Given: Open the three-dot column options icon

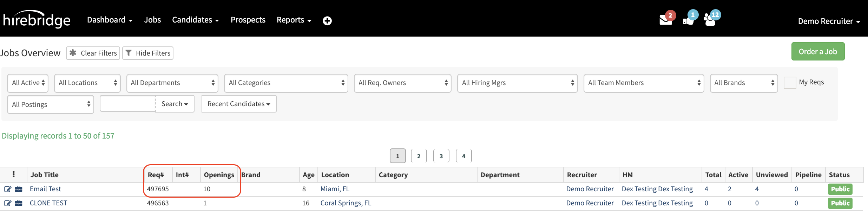Looking at the screenshot, I should click(14, 174).
